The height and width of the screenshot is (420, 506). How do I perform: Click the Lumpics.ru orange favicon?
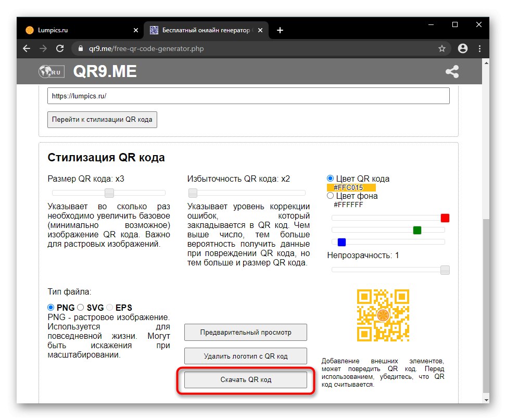click(30, 30)
